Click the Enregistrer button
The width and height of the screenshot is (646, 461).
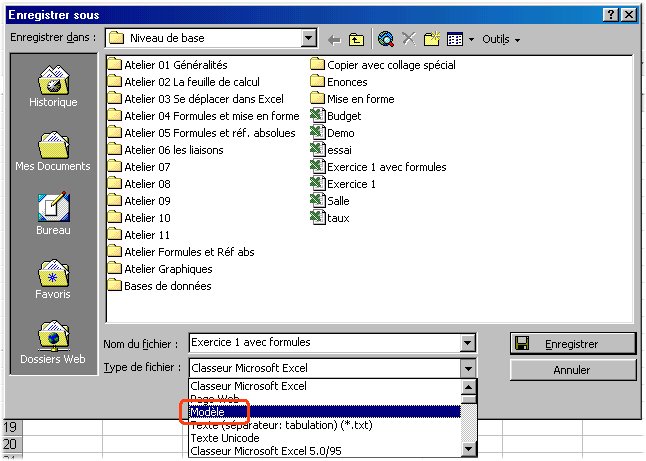click(573, 344)
